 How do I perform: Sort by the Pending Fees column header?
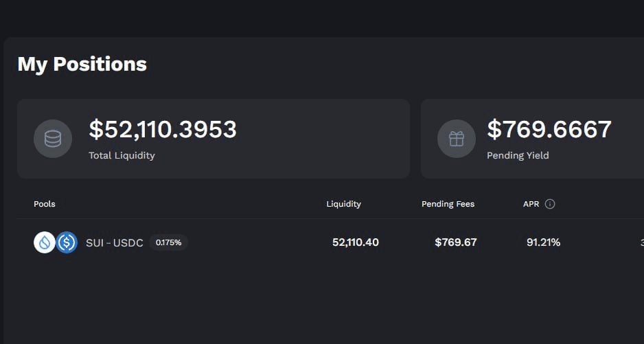click(x=448, y=204)
